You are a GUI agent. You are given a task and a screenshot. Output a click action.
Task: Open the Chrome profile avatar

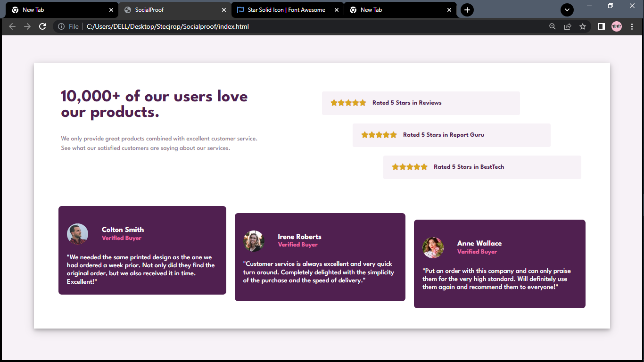coord(617,26)
